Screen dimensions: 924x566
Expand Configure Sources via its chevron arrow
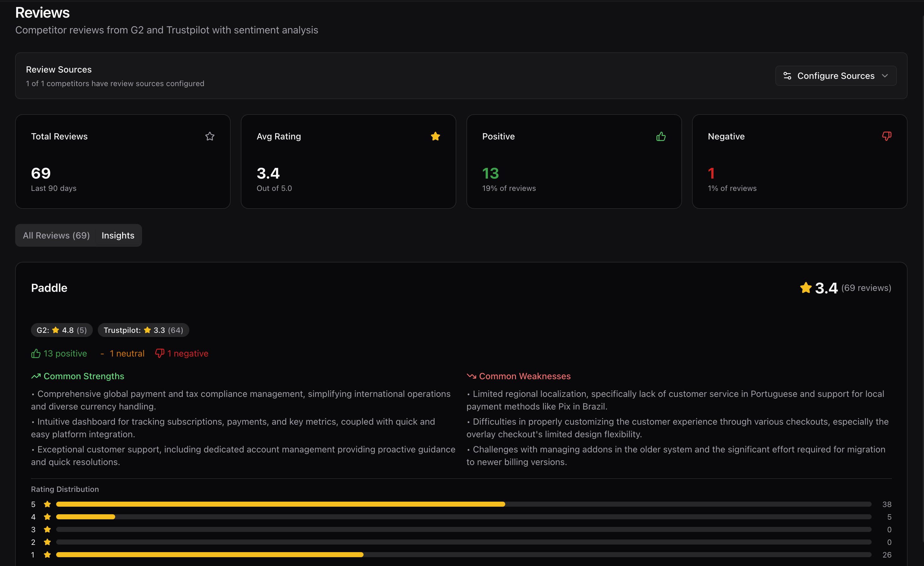[x=885, y=76]
